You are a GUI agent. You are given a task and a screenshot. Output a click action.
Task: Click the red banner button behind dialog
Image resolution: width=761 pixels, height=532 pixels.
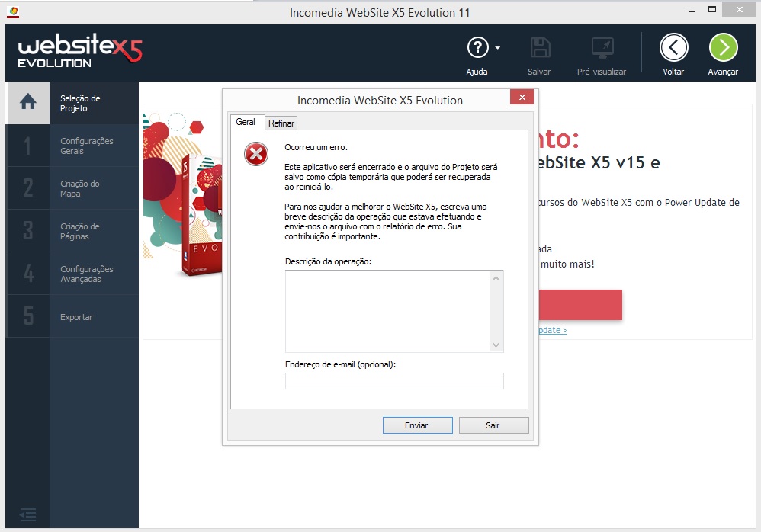pyautogui.click(x=580, y=305)
